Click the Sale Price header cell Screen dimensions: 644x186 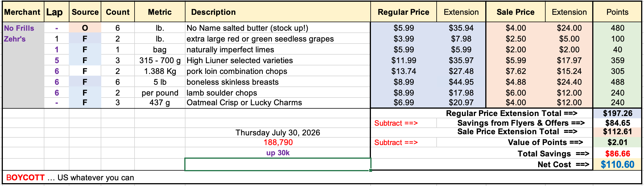(x=515, y=12)
